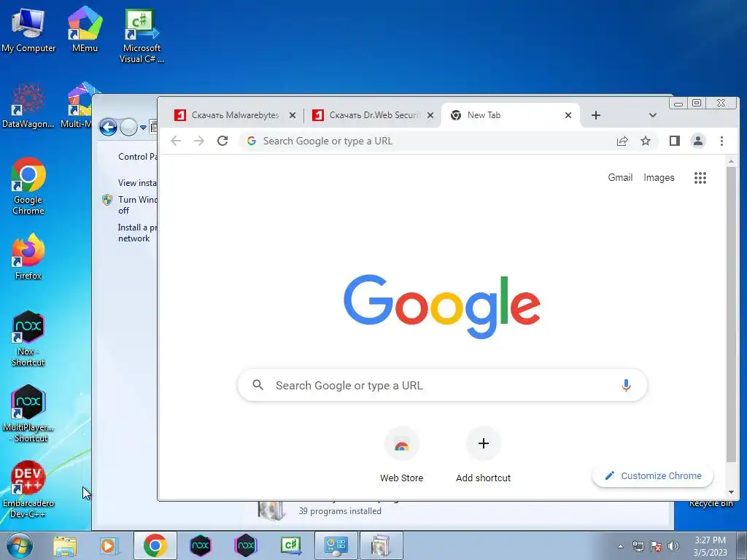The image size is (747, 560).
Task: Click Control Panel window back arrow
Action: pyautogui.click(x=108, y=127)
